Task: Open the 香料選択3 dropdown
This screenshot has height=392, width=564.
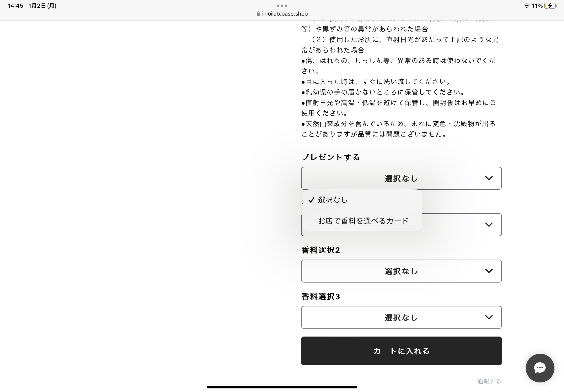Action: (x=401, y=317)
